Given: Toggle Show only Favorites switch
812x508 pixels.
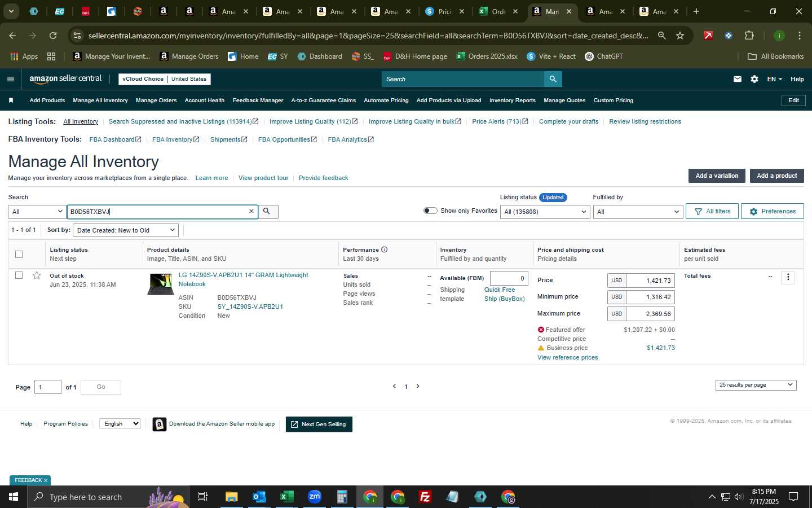Looking at the screenshot, I should (430, 211).
